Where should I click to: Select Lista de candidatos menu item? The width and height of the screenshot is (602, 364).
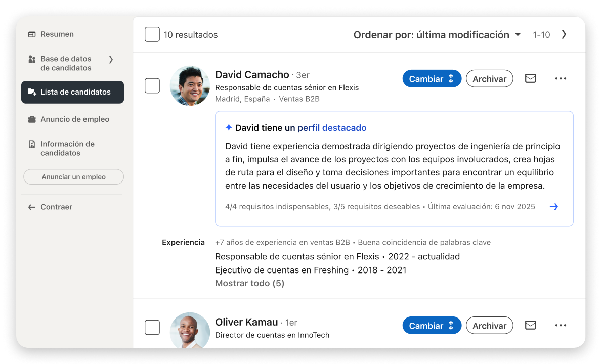(x=72, y=92)
